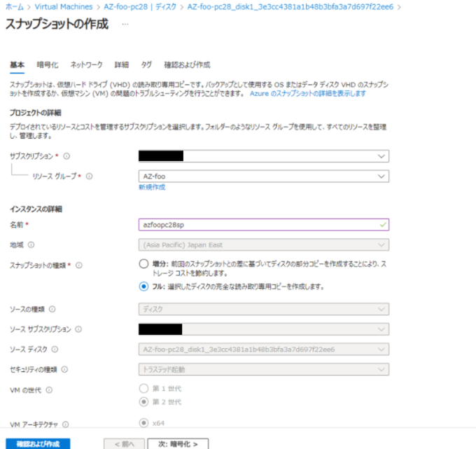Click info icon beside スナップショットの種類
This screenshot has height=449, width=476.
79,265
